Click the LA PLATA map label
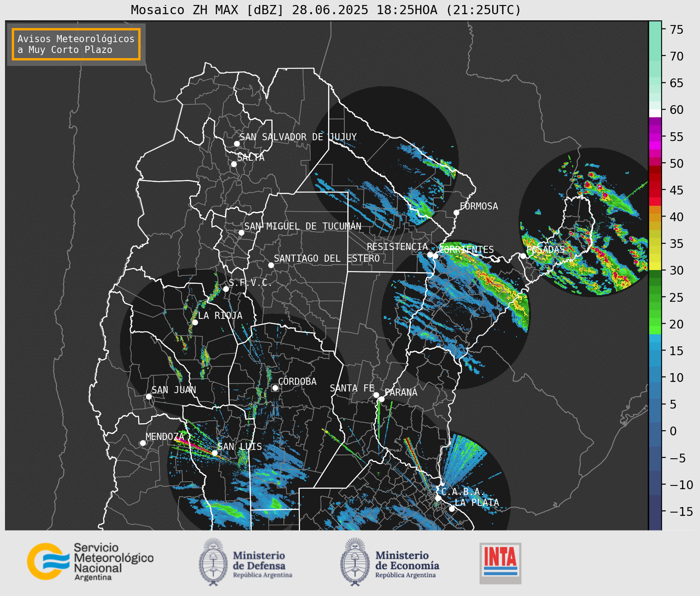The image size is (700, 596). pyautogui.click(x=477, y=502)
